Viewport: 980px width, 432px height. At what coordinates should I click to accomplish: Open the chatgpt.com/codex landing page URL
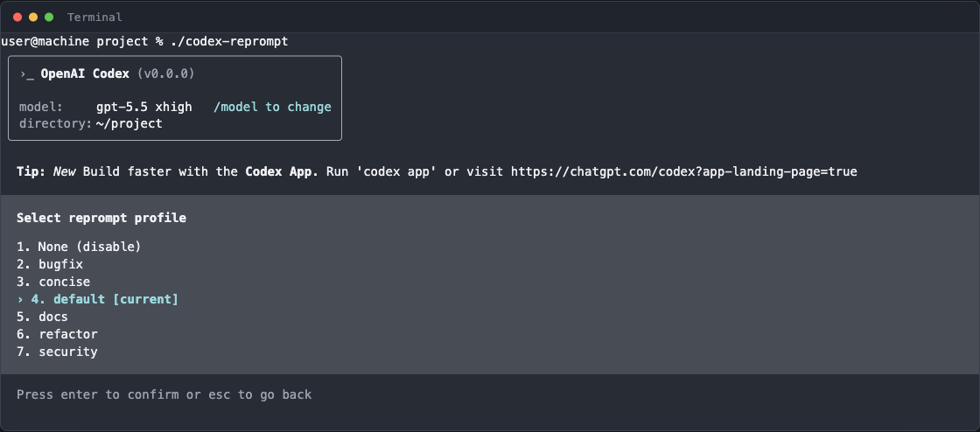pos(683,171)
